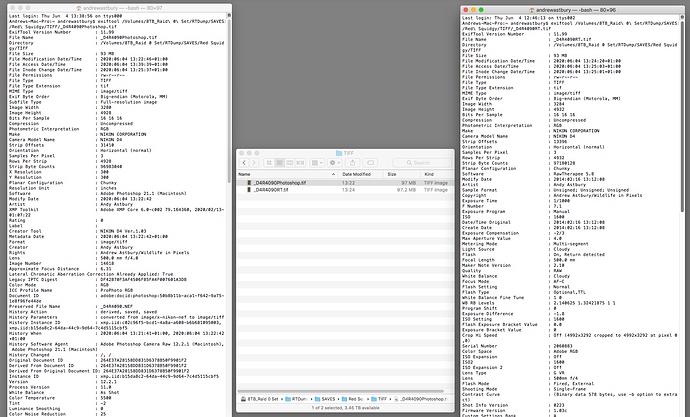The width and height of the screenshot is (690, 417).
Task: Click the Share button in Finder toolbar
Action: pos(352,163)
